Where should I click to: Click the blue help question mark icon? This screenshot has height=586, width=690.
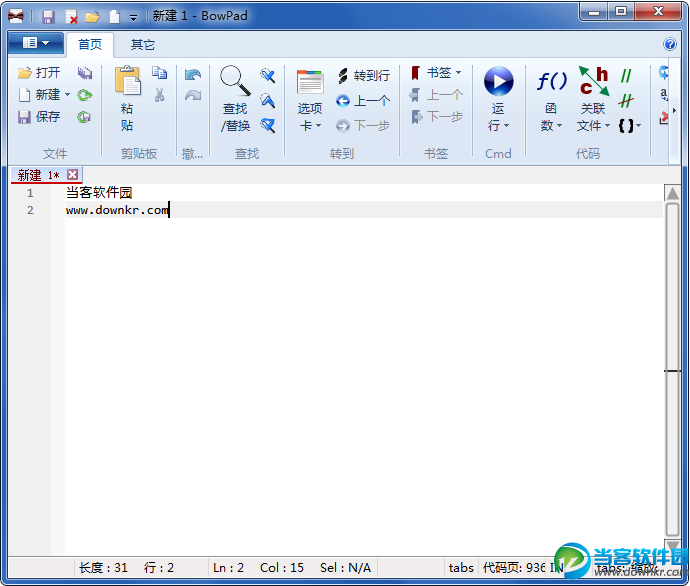tap(670, 44)
